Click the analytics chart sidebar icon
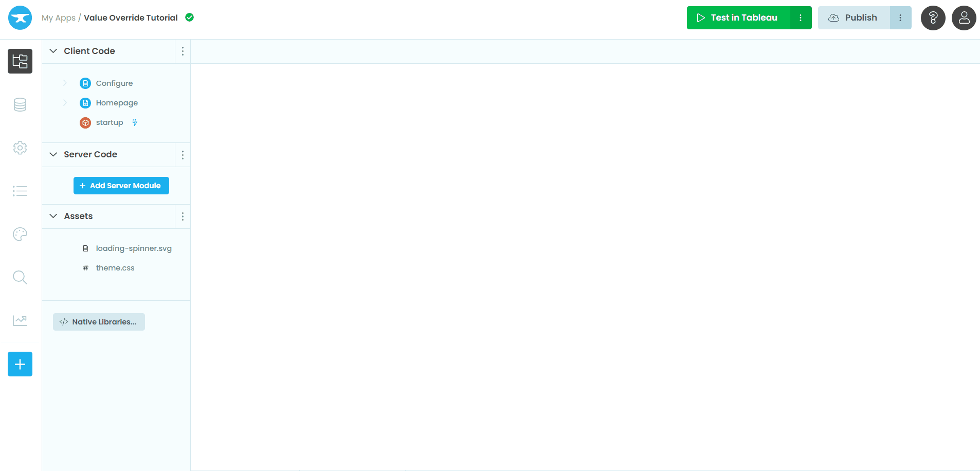Screen dimensions: 980x471 (20, 320)
